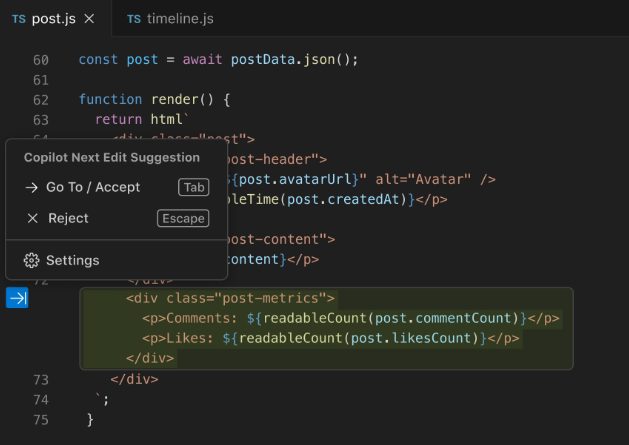The width and height of the screenshot is (629, 445).
Task: Click 'post.likesCount' in suggested code
Action: tap(411, 338)
